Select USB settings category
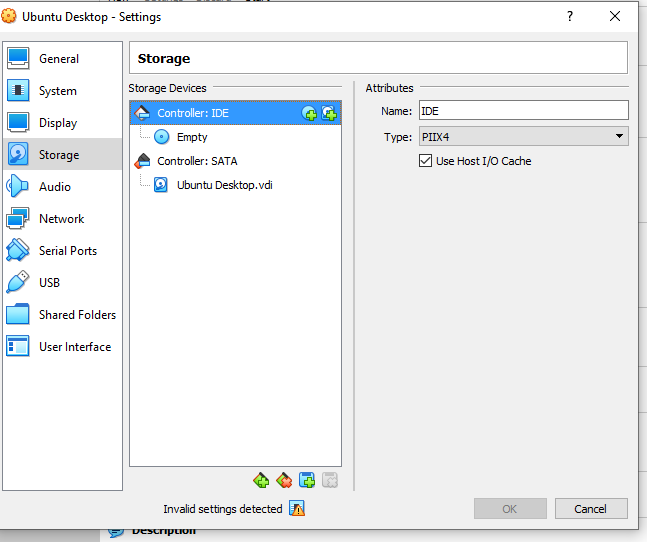The width and height of the screenshot is (647, 542). 62,283
